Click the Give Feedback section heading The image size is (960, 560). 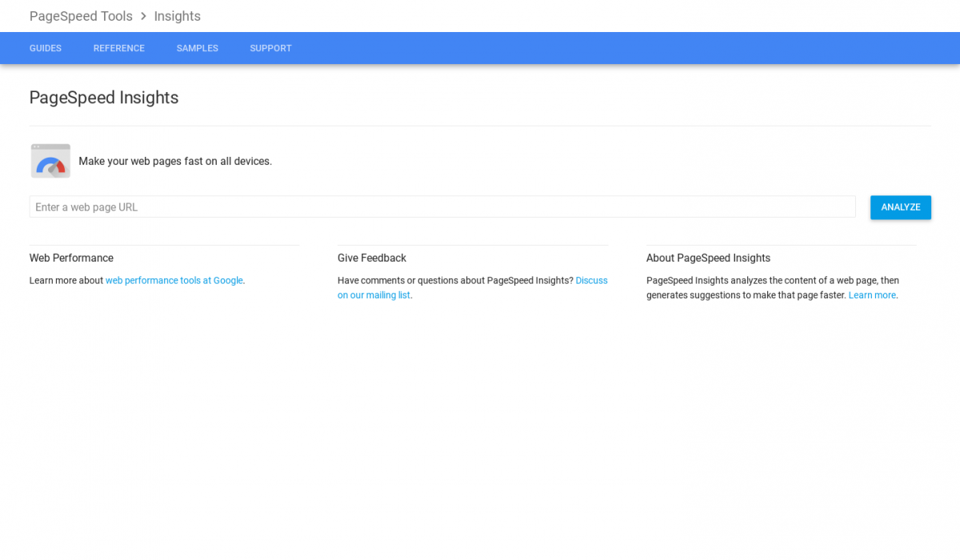(372, 258)
